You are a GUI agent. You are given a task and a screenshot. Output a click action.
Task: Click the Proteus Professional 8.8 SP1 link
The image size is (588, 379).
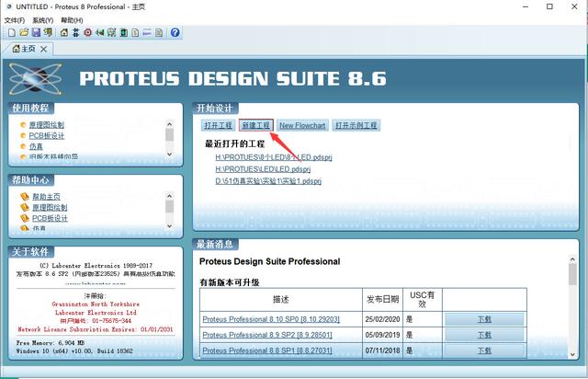coord(267,350)
